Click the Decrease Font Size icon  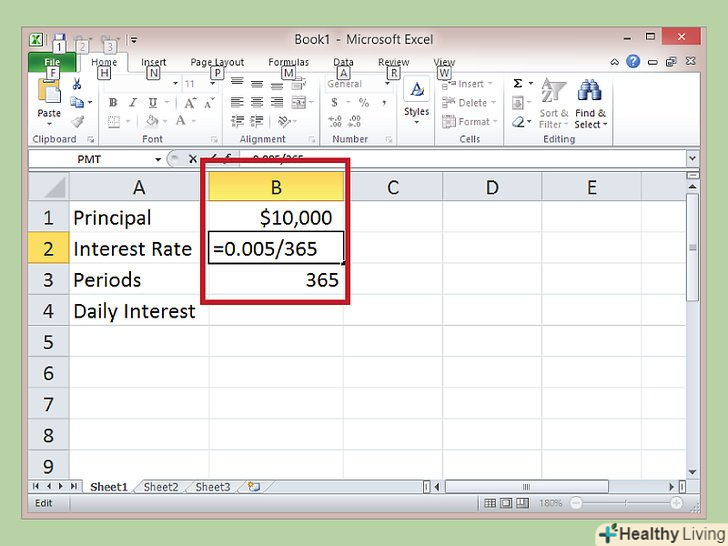point(209,103)
